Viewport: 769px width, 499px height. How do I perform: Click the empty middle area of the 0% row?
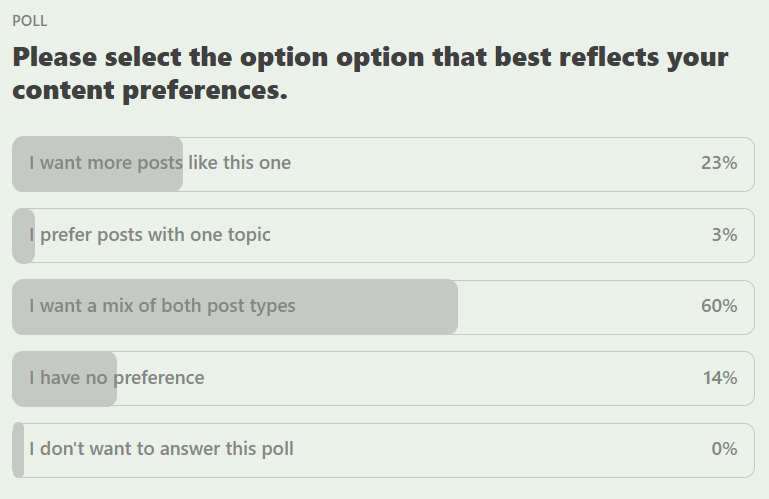500,450
